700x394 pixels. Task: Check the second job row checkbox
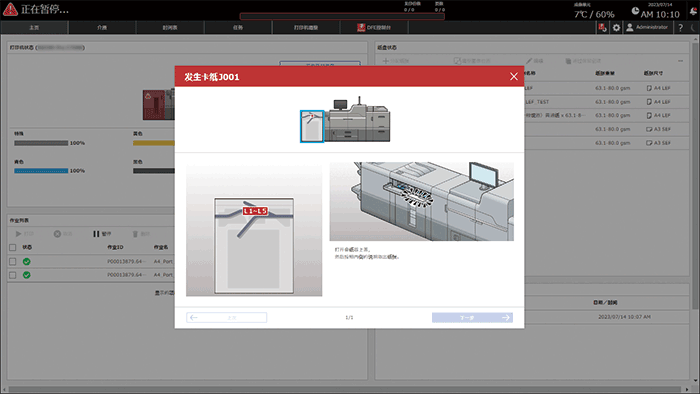pos(12,275)
